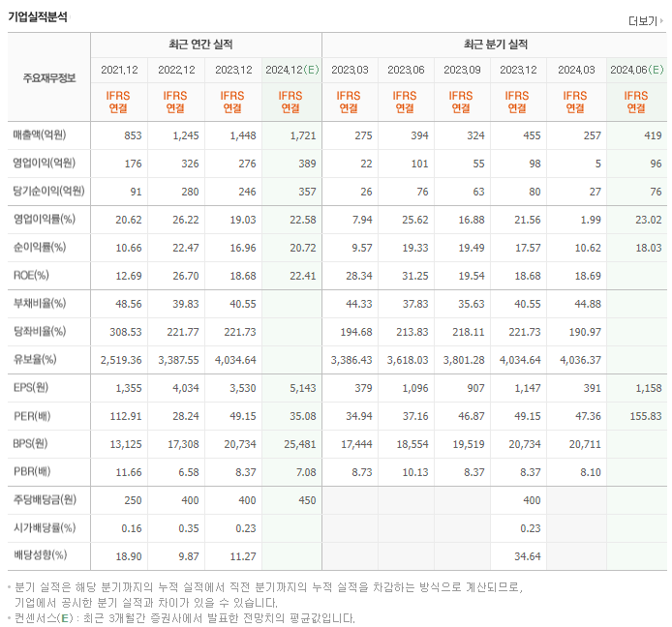Click the 23.02 estimated operating margin value
This screenshot has height=627, width=672.
click(649, 220)
